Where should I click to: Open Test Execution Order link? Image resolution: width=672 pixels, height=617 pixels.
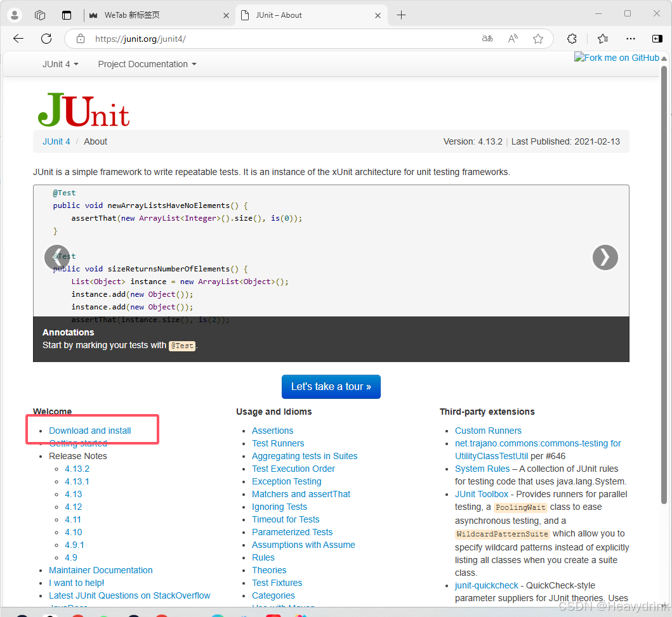pyautogui.click(x=294, y=469)
